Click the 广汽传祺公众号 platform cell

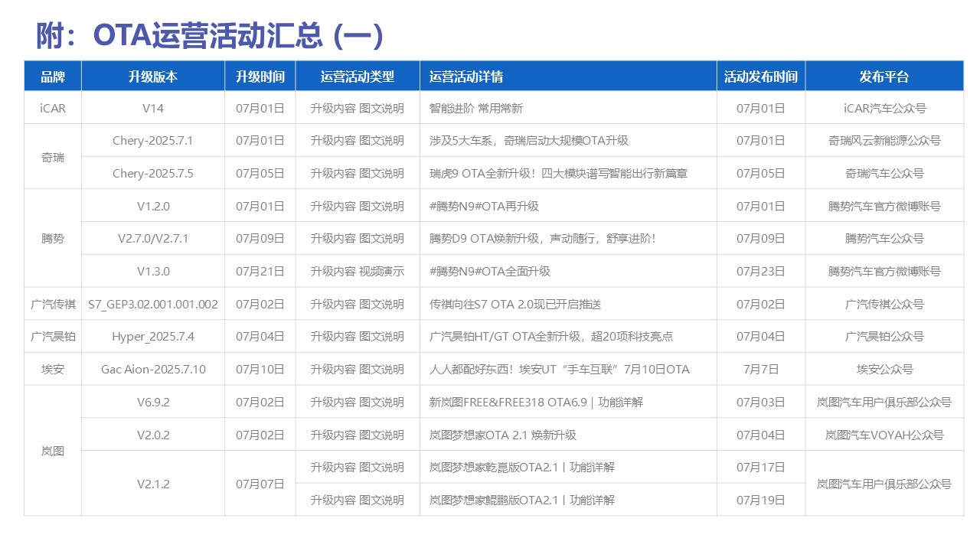coord(884,304)
